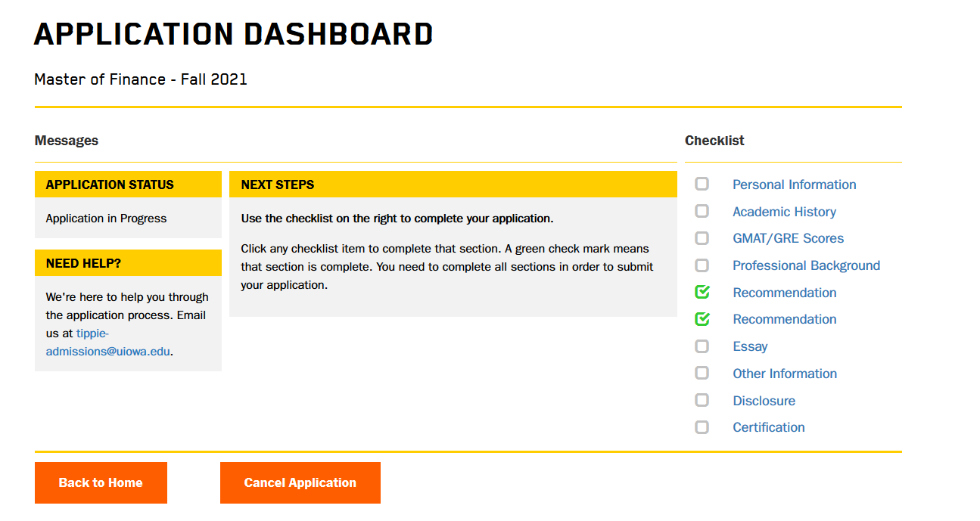Open the Professional Background section
This screenshot has height=521, width=980.
point(806,265)
